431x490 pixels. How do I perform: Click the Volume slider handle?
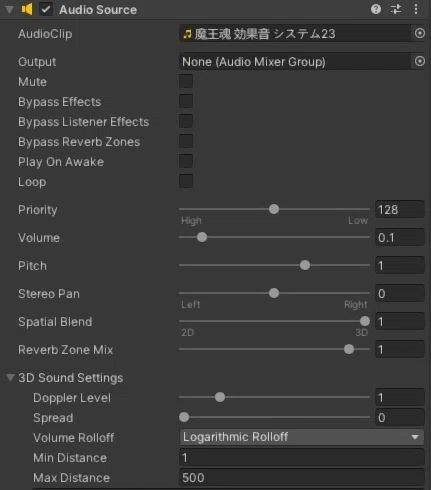click(202, 237)
